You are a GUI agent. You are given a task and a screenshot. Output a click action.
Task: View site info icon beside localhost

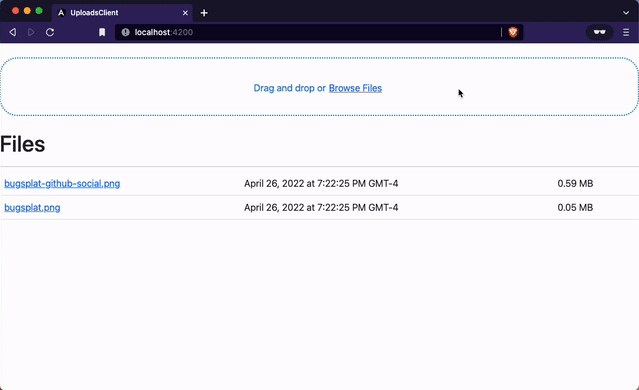pyautogui.click(x=126, y=32)
